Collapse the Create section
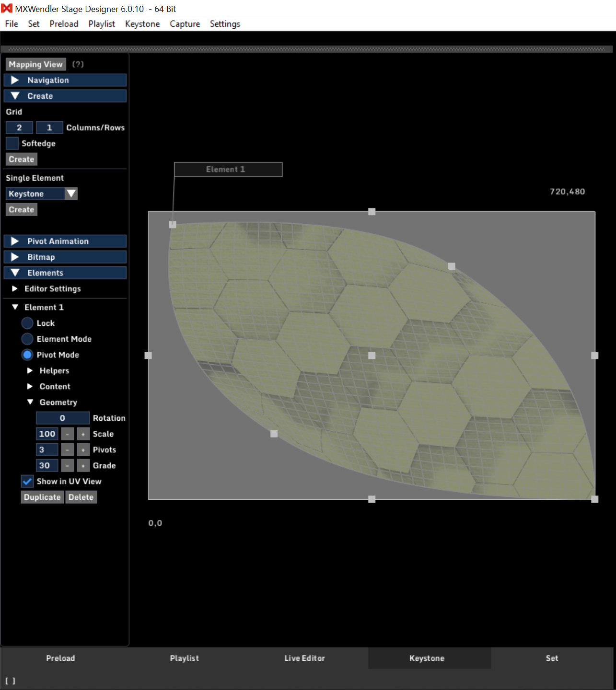 (65, 96)
